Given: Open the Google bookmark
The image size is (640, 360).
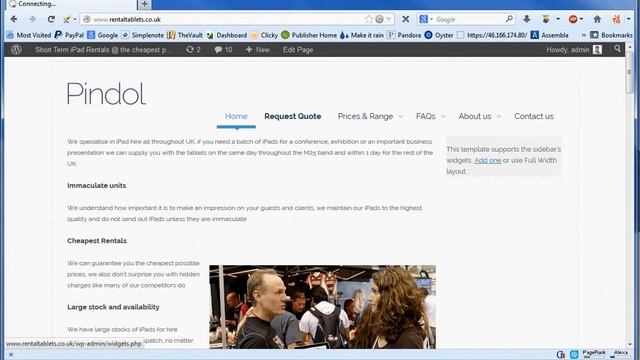Looking at the screenshot, I should click(103, 35).
